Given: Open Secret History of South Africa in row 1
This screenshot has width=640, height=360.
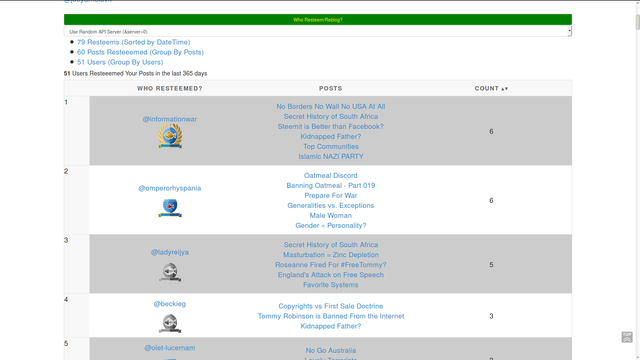Looking at the screenshot, I should click(331, 116).
